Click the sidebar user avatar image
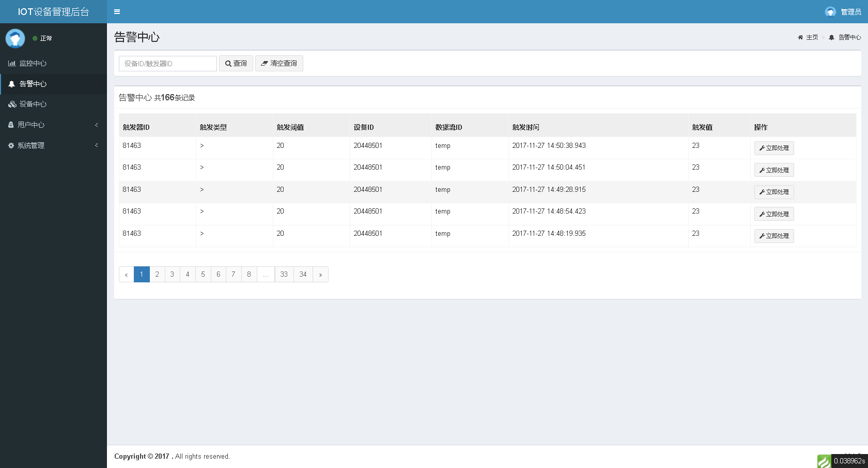 pos(15,38)
